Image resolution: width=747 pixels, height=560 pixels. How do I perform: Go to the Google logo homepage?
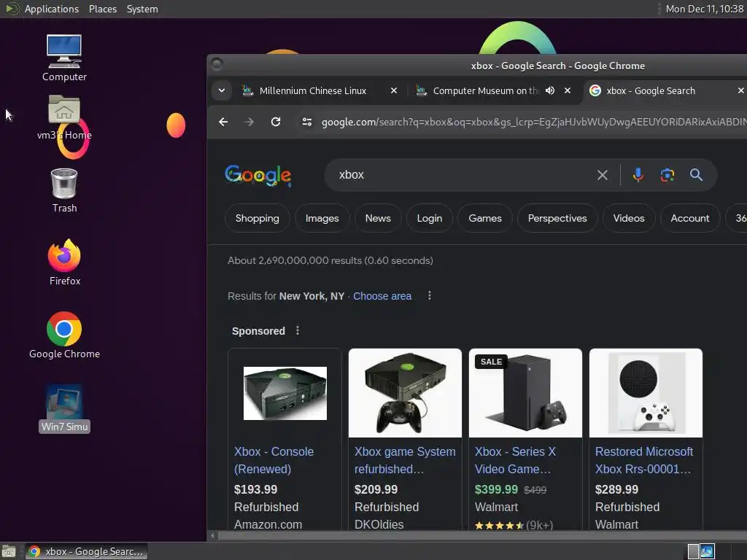258,175
